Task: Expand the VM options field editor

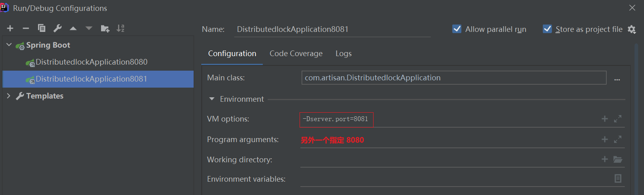Action: click(618, 119)
